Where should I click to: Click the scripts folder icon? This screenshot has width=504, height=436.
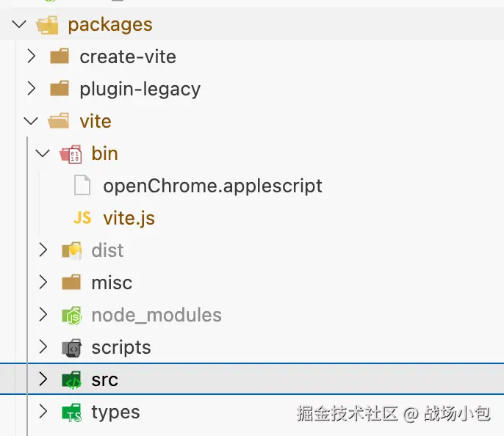pyautogui.click(x=71, y=348)
